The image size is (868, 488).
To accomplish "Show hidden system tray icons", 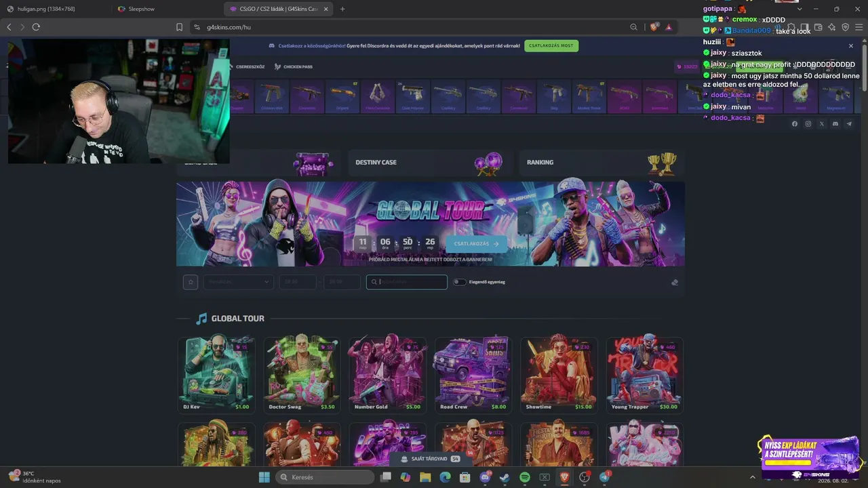I will click(752, 477).
